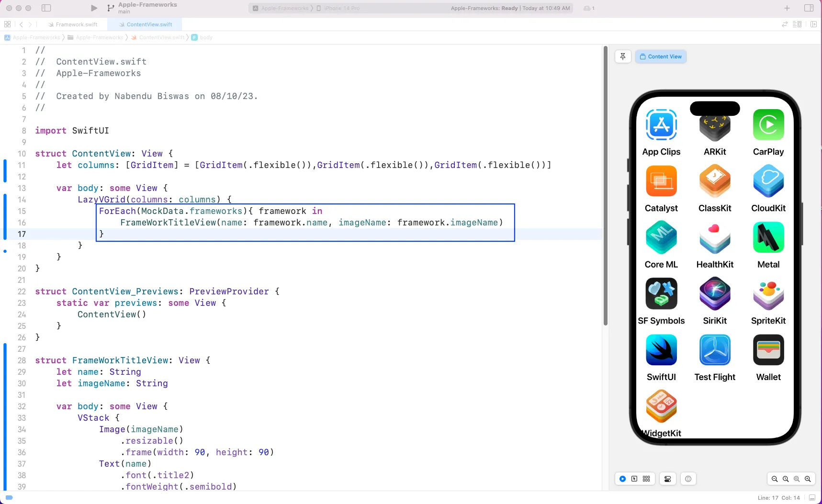Zoom canvas to fit

coord(797,479)
